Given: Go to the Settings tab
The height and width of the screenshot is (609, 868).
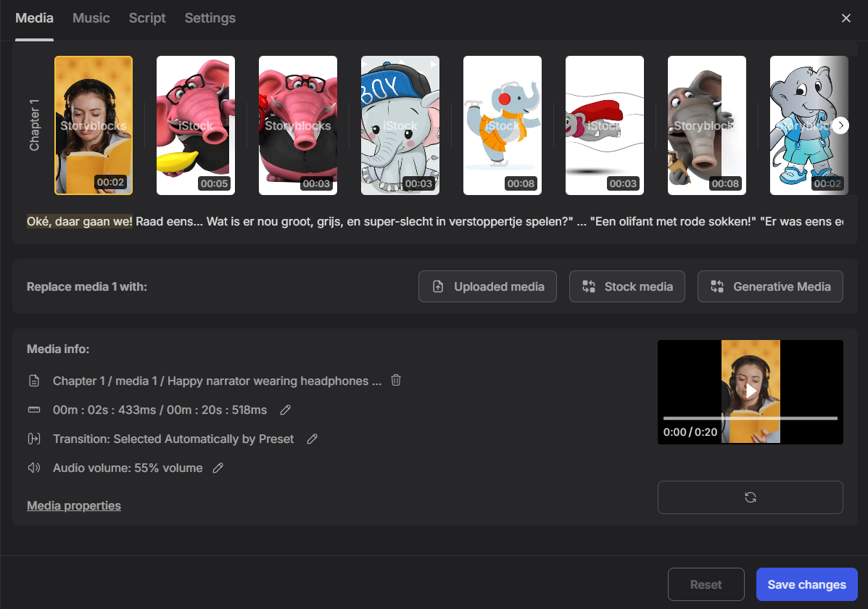Looking at the screenshot, I should (x=210, y=18).
